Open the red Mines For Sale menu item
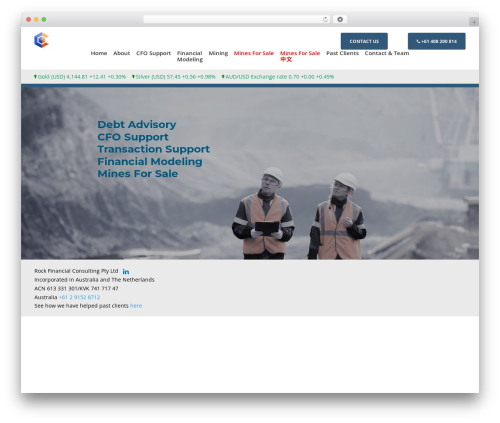Screen dimensions: 500x423 point(254,53)
